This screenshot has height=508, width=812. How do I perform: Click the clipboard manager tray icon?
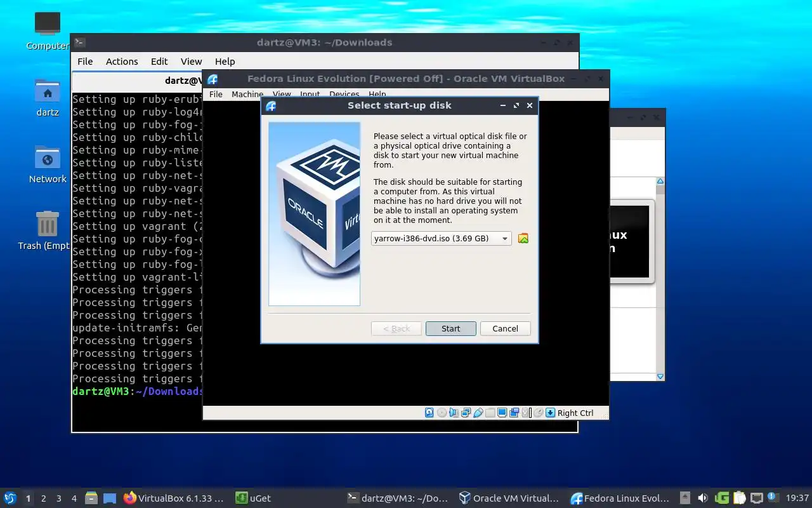pos(739,498)
